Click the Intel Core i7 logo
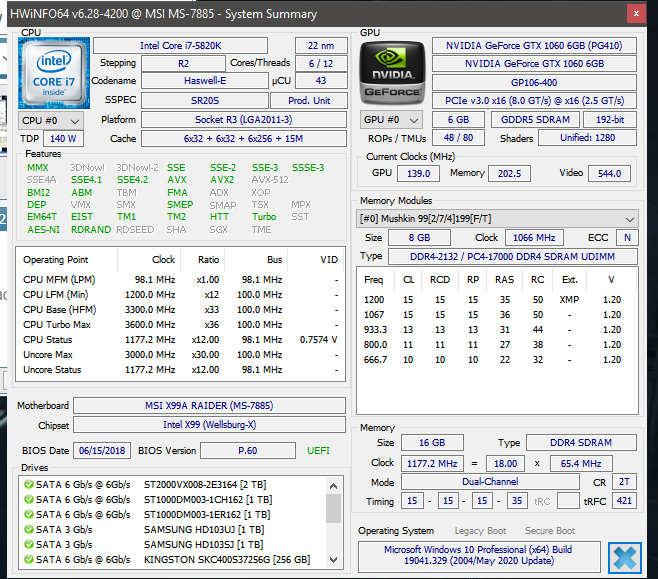 click(x=55, y=72)
